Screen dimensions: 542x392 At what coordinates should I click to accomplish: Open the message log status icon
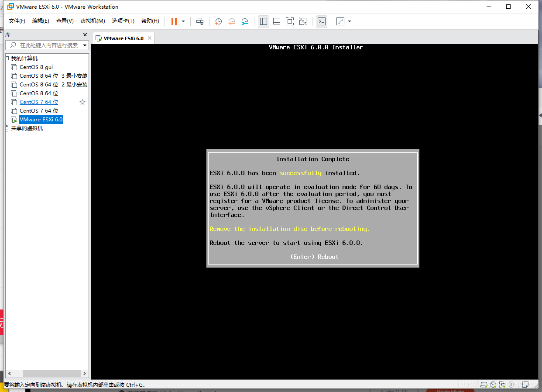(526, 385)
